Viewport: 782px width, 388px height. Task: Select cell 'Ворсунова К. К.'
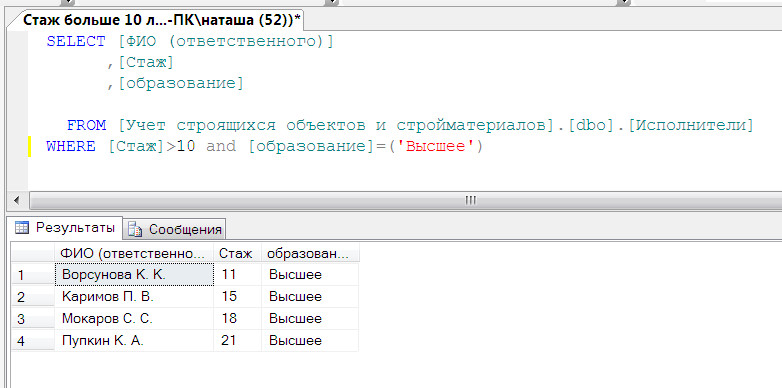(134, 274)
